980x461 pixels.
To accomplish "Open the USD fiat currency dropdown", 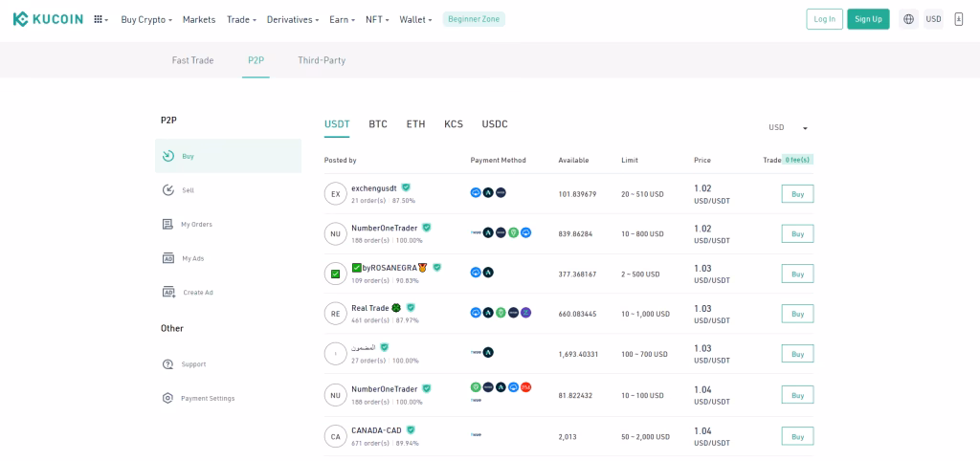I will click(788, 127).
